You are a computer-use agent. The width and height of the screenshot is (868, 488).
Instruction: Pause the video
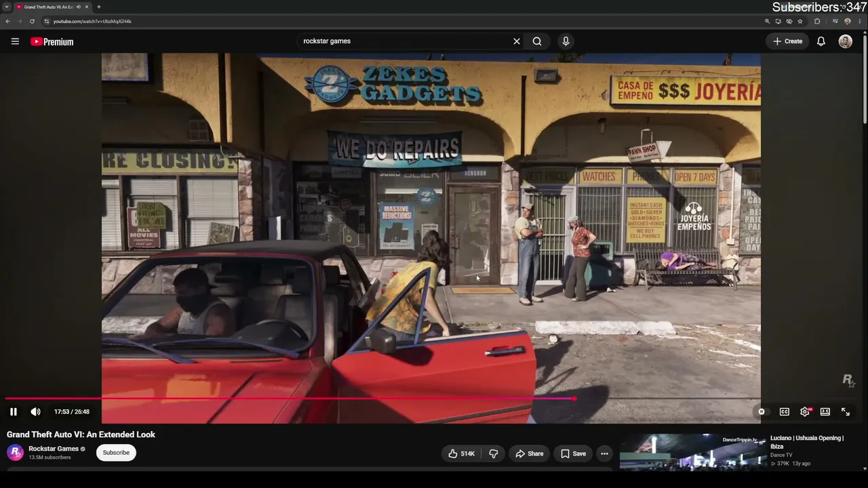tap(14, 411)
